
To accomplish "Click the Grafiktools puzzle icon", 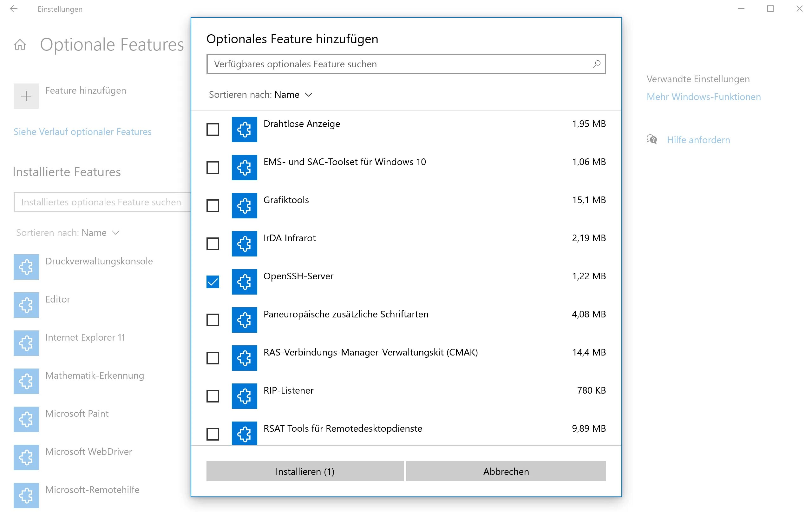I will click(x=244, y=206).
